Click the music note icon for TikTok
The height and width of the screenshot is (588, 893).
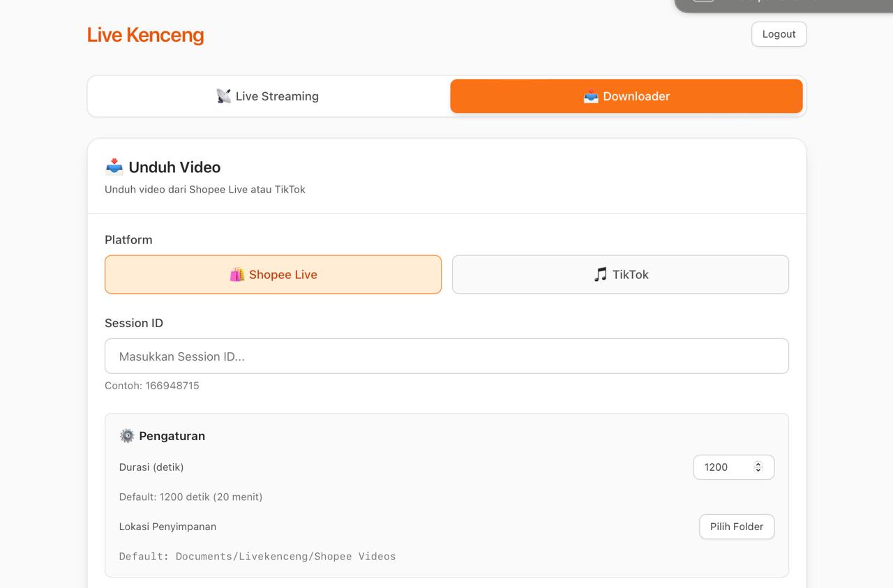(x=600, y=275)
